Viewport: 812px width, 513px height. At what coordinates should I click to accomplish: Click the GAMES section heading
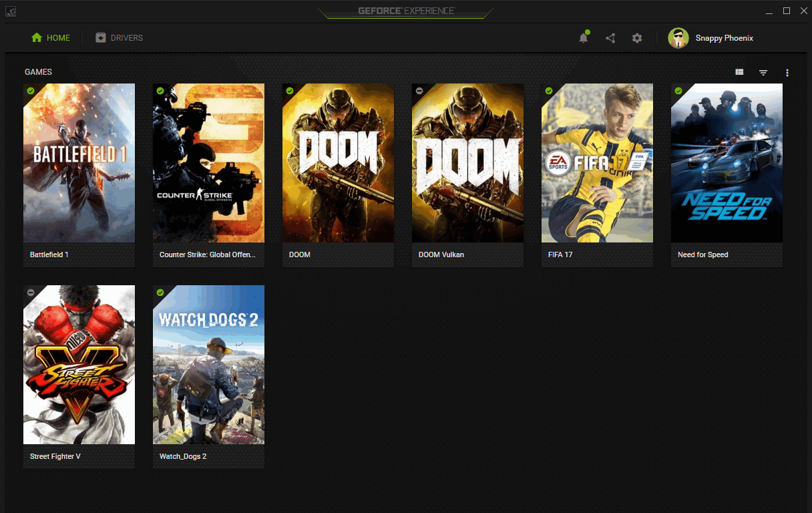tap(38, 72)
